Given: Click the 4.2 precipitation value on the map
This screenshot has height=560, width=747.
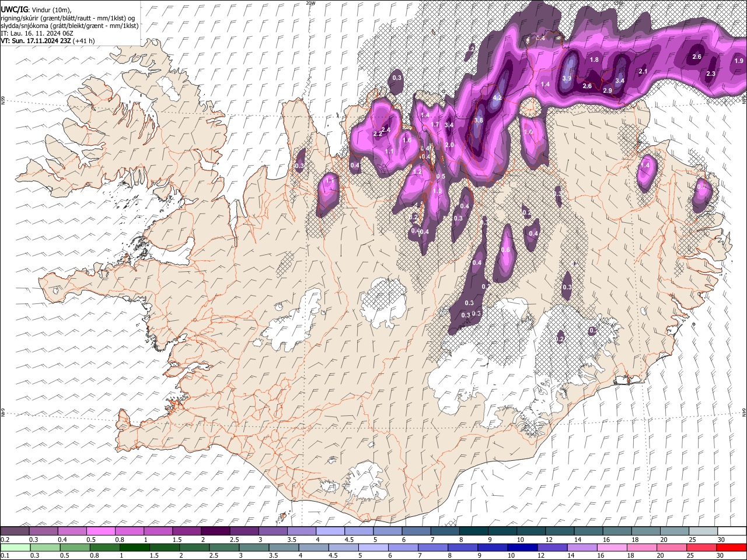Looking at the screenshot, I should point(497,98).
